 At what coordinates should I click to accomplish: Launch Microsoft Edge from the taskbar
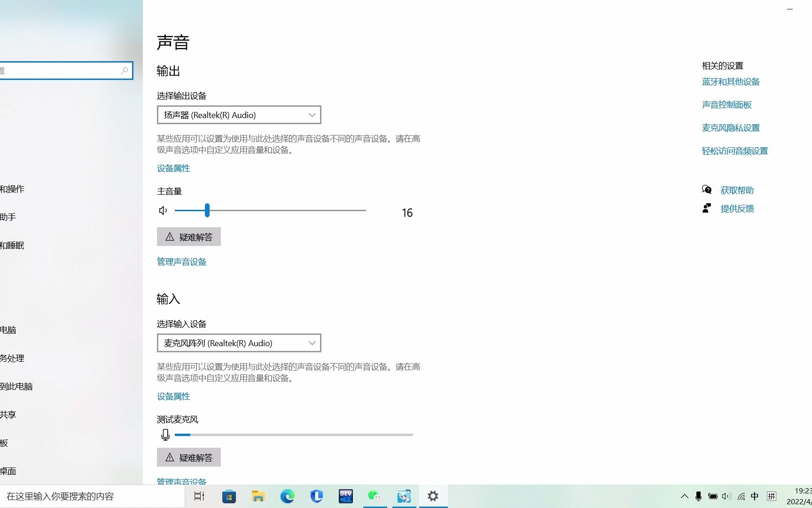[287, 496]
